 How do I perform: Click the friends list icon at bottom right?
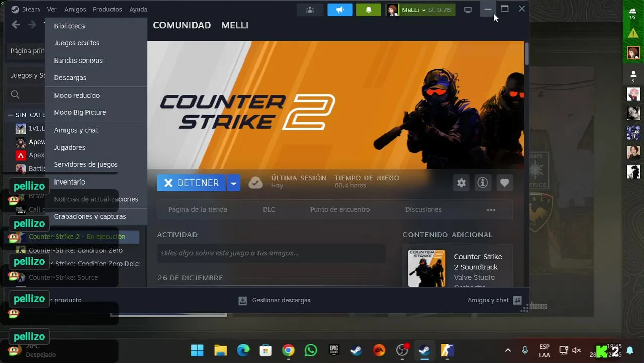[x=517, y=300]
